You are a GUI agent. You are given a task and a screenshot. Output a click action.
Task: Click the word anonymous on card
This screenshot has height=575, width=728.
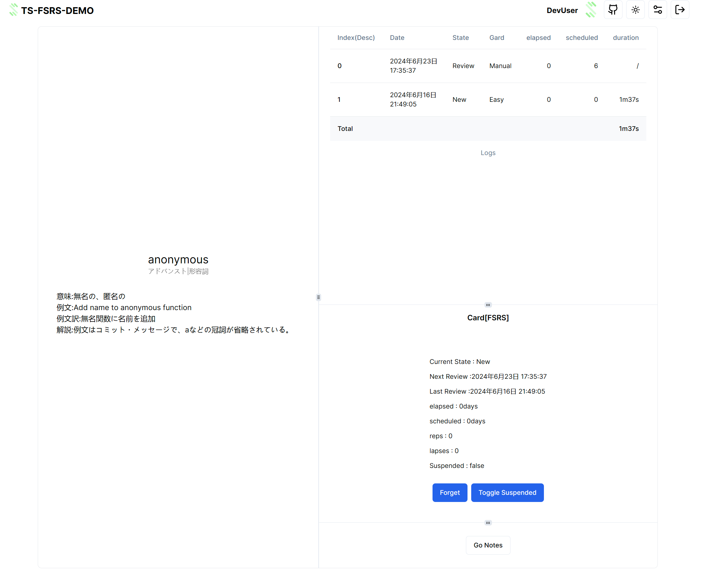[x=178, y=260]
